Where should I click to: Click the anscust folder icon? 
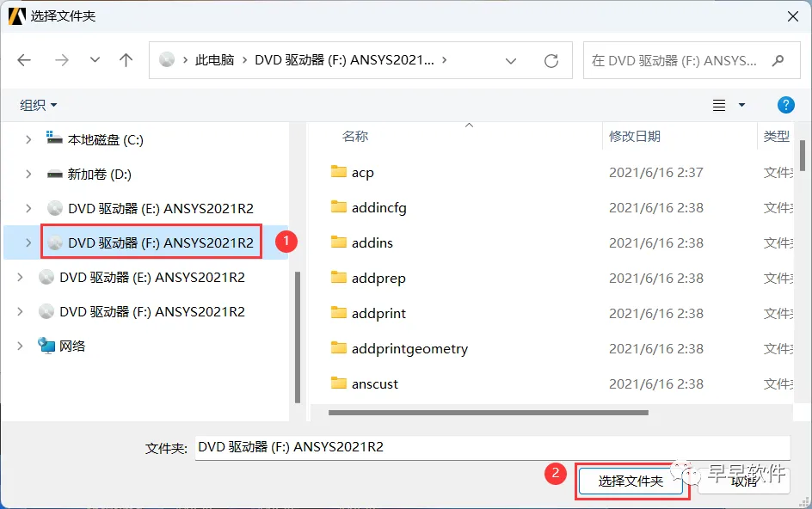tap(339, 383)
